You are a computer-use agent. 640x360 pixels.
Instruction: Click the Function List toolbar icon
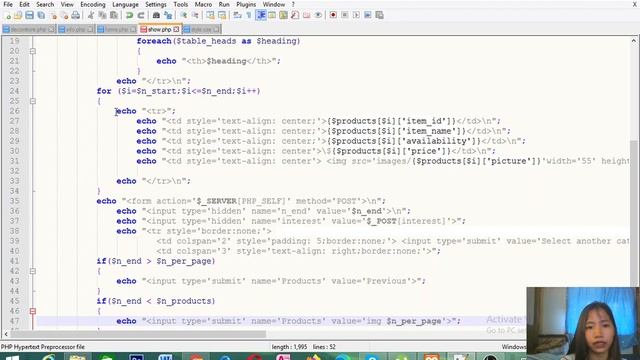[295, 16]
